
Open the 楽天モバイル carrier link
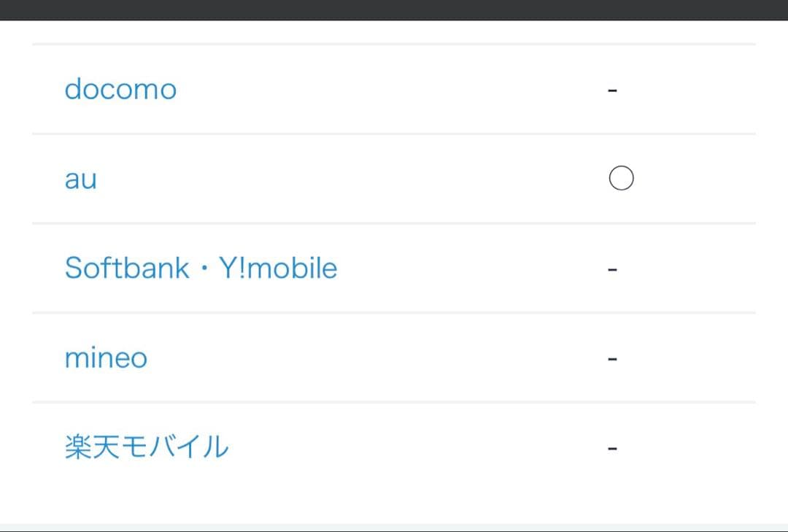147,447
